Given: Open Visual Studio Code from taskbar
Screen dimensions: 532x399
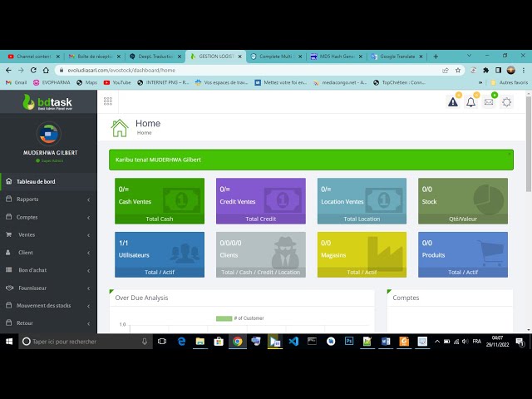Looking at the screenshot, I should coord(293,342).
